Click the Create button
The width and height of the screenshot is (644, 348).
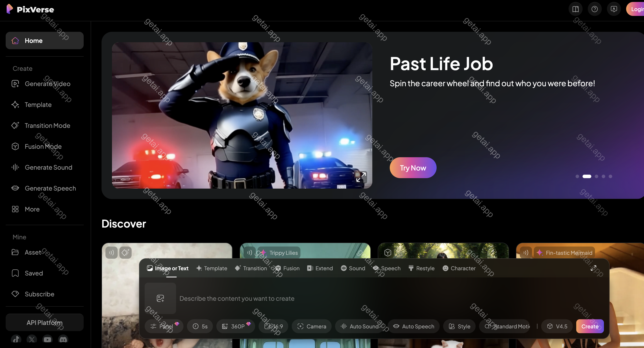click(x=590, y=326)
